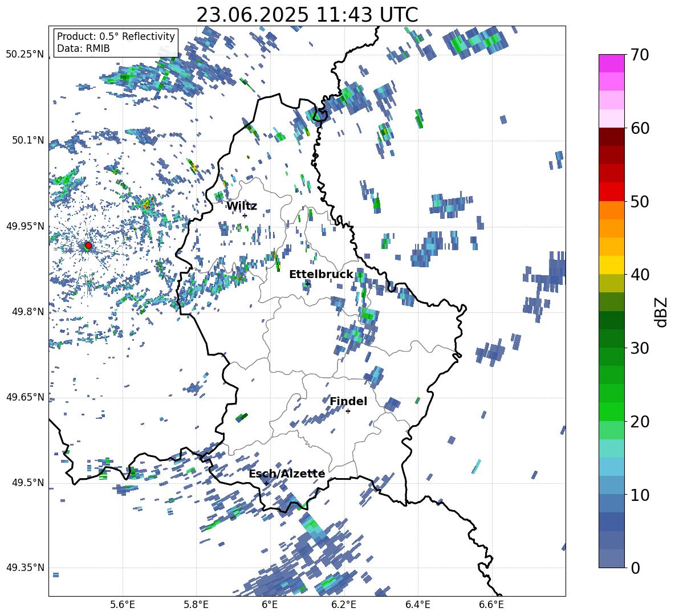675x616 pixels.
Task: Click the dBZ colorbar axis label
Action: coord(662,312)
